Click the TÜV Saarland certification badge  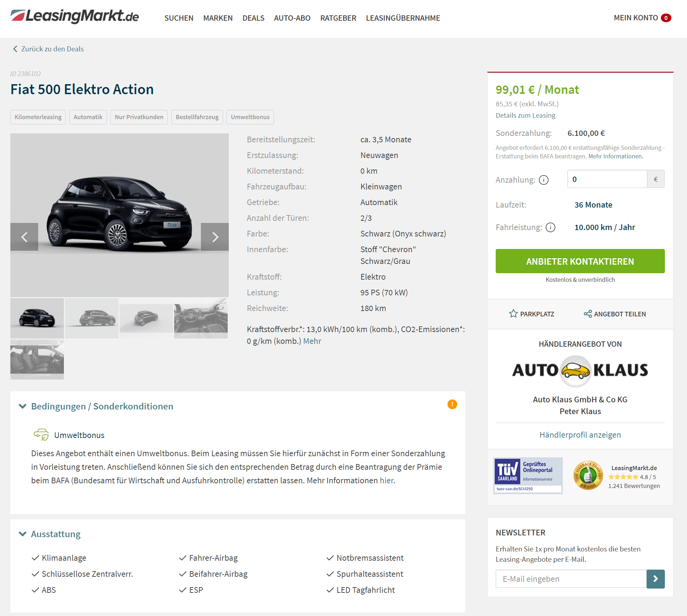[x=528, y=476]
